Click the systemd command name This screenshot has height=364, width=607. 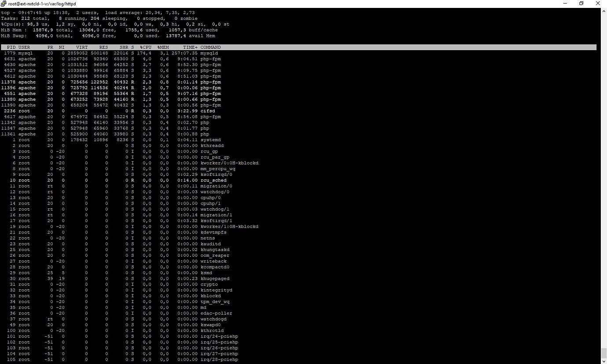pos(211,140)
